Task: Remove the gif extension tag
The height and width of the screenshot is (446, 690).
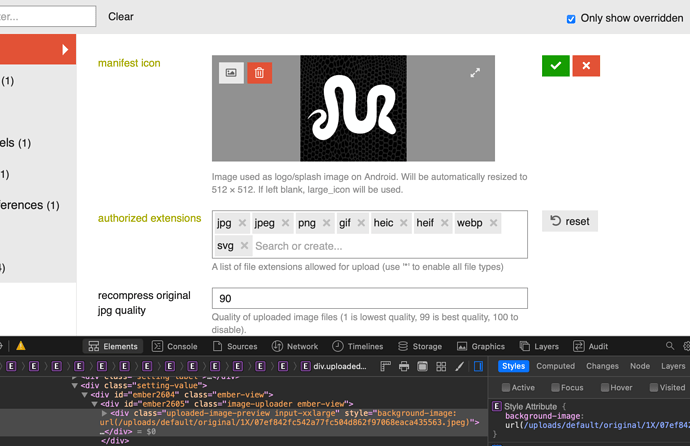Action: tap(361, 223)
